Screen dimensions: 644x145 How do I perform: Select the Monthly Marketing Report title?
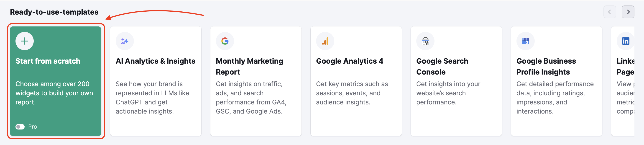(x=249, y=66)
